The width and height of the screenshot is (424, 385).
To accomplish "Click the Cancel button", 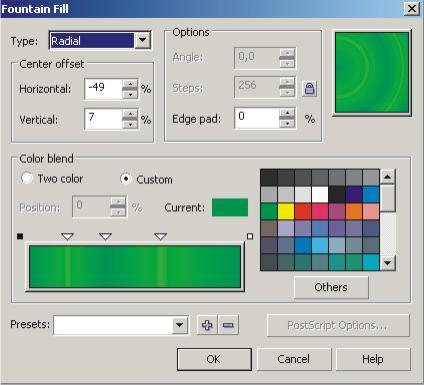I will pos(294,359).
